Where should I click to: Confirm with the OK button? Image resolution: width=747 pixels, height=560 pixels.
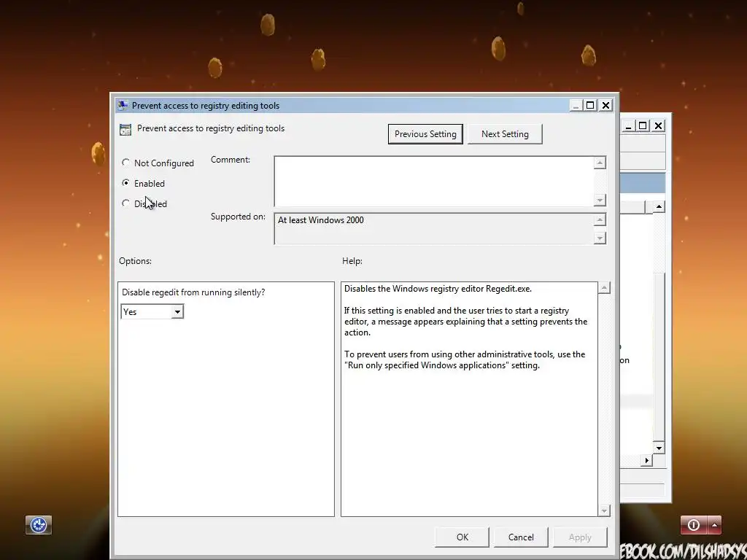coord(462,537)
